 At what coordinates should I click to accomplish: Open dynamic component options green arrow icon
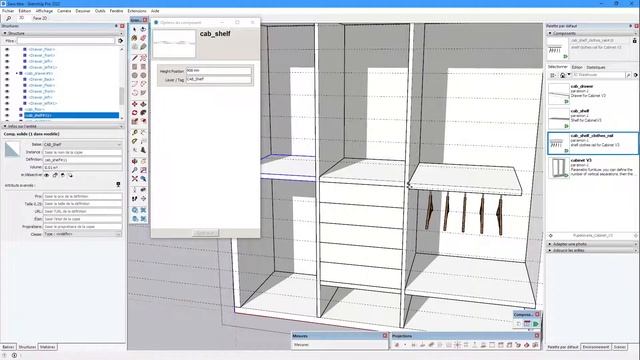(536, 324)
